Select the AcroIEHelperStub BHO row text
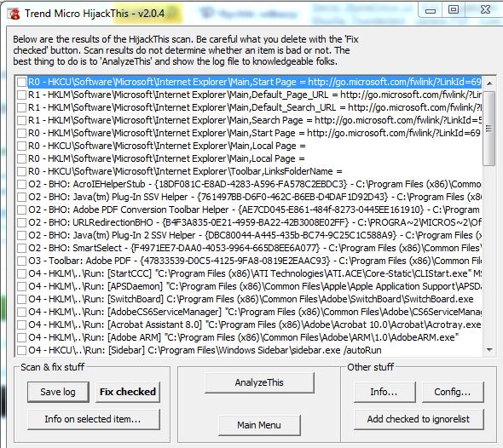The image size is (503, 448). (x=255, y=184)
